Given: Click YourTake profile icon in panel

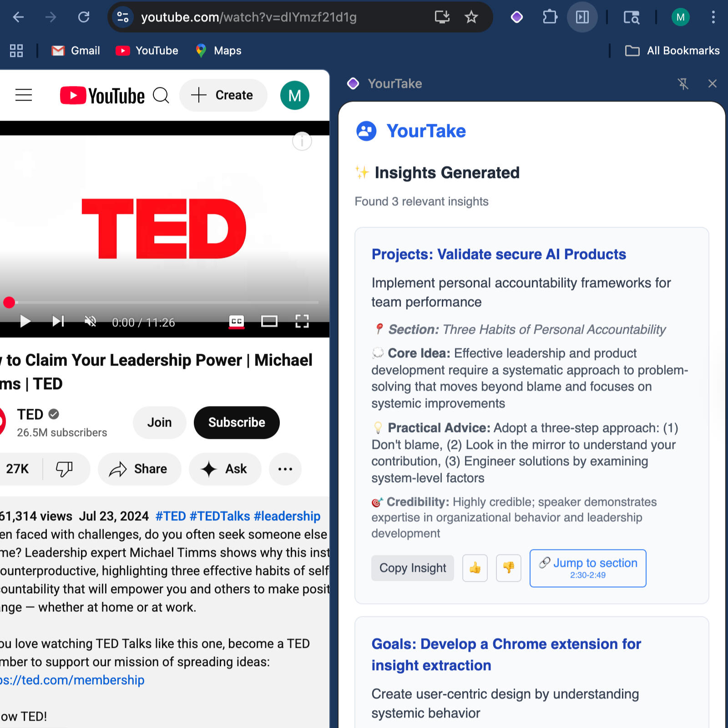Looking at the screenshot, I should pyautogui.click(x=367, y=131).
